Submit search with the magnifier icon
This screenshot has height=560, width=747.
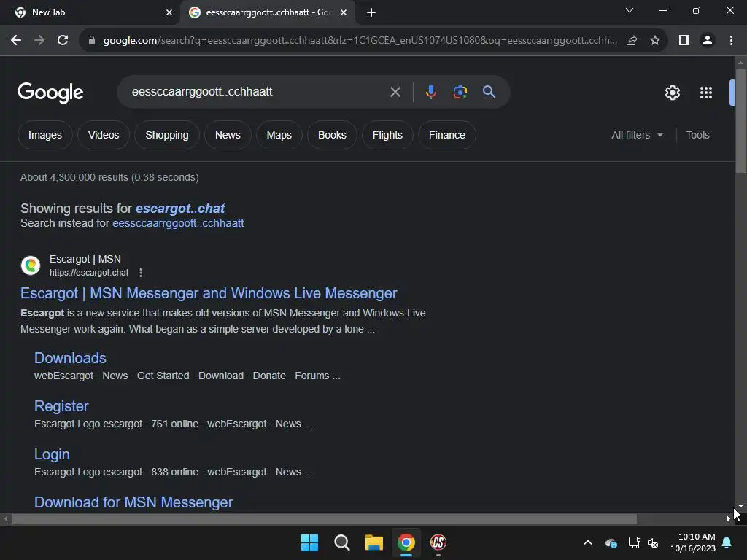point(489,91)
